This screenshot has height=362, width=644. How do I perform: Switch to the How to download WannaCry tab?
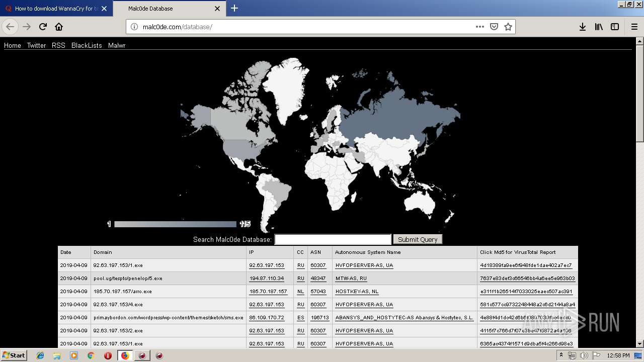55,9
